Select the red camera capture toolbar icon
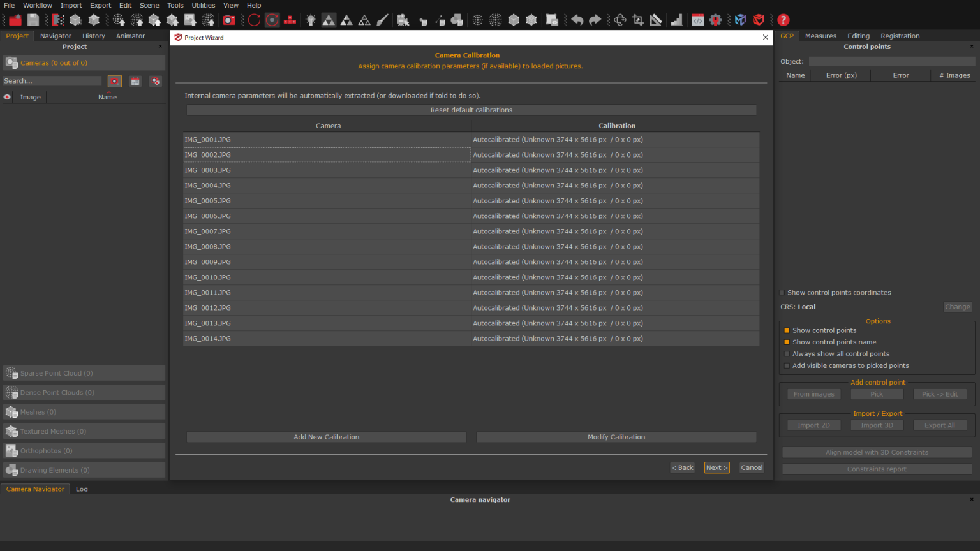This screenshot has height=551, width=980. 229,20
